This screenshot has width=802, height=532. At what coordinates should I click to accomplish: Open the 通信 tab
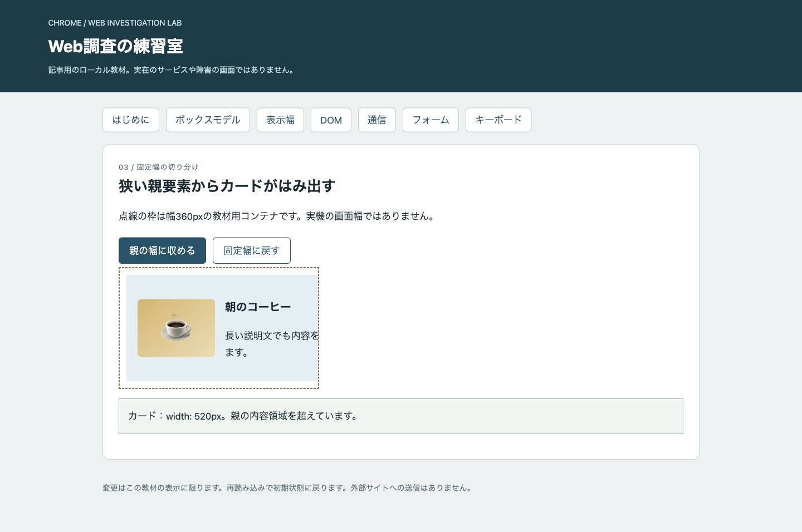click(x=377, y=120)
